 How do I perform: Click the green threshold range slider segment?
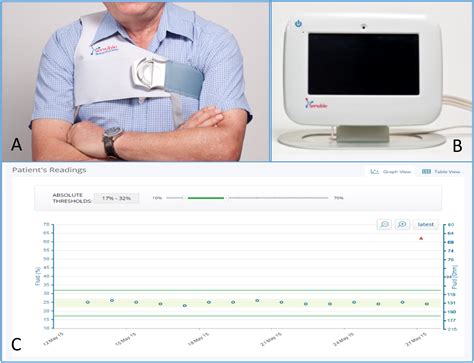click(206, 198)
